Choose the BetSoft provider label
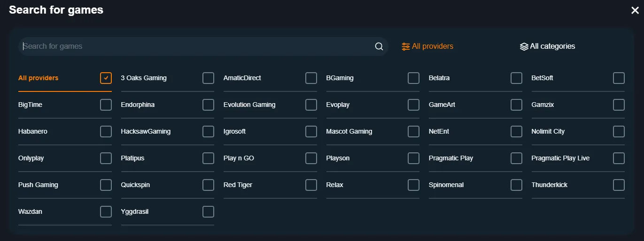The image size is (644, 241). [542, 78]
